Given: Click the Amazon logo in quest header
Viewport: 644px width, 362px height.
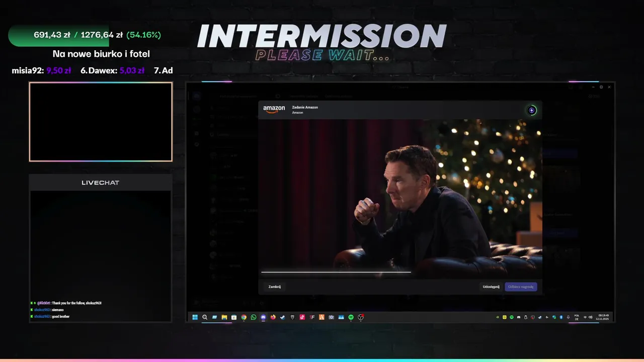Looking at the screenshot, I should (x=274, y=109).
